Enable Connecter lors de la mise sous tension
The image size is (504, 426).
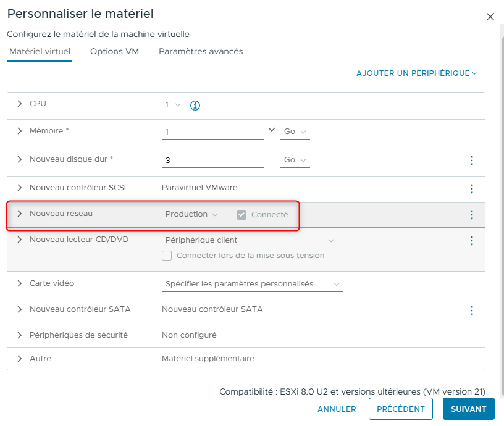click(x=167, y=256)
